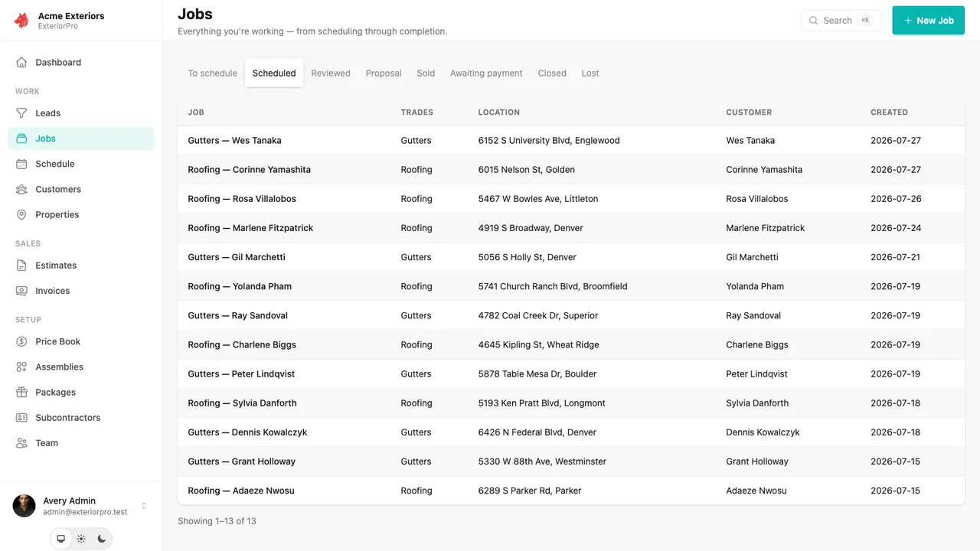Open Price Book in the sidebar
The width and height of the screenshot is (980, 551).
point(80,341)
